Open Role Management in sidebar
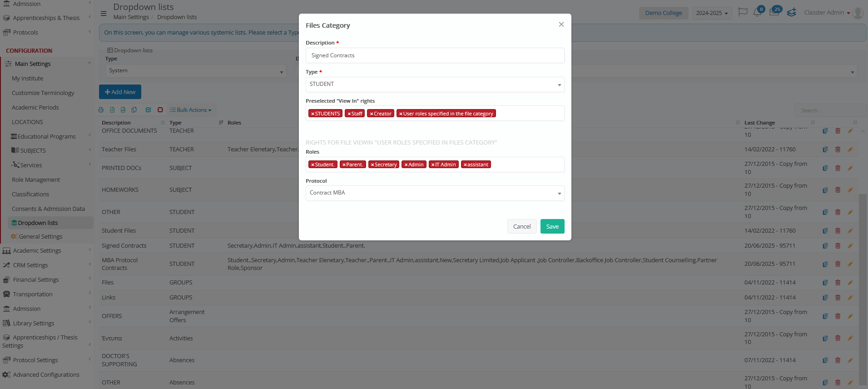Image resolution: width=868 pixels, height=389 pixels. [36, 180]
